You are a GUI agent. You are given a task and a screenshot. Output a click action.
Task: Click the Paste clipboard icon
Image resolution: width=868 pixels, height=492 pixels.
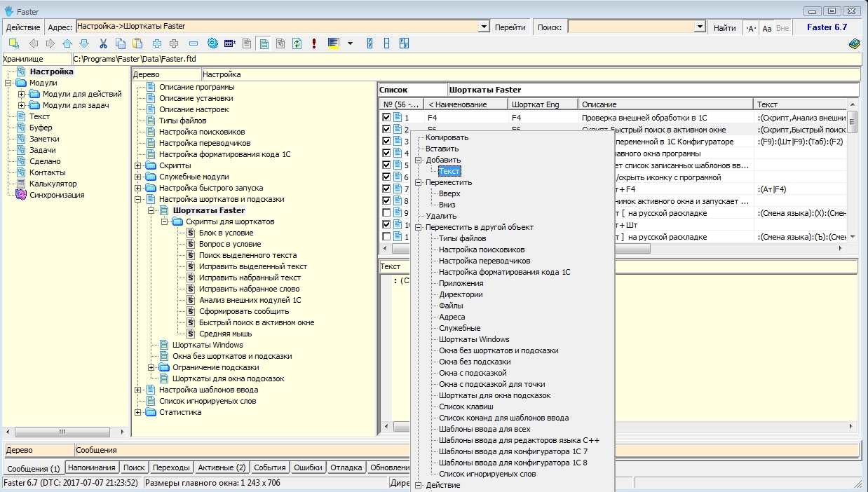(137, 43)
